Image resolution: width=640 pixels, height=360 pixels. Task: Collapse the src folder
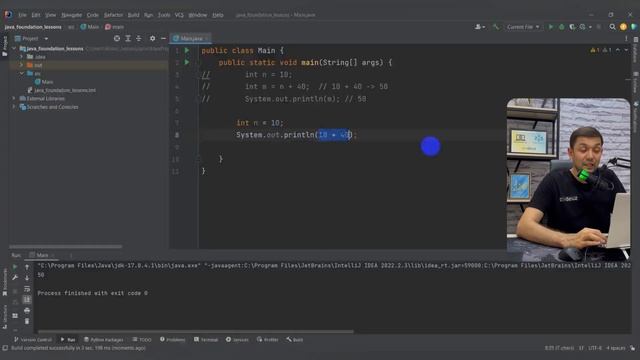22,73
